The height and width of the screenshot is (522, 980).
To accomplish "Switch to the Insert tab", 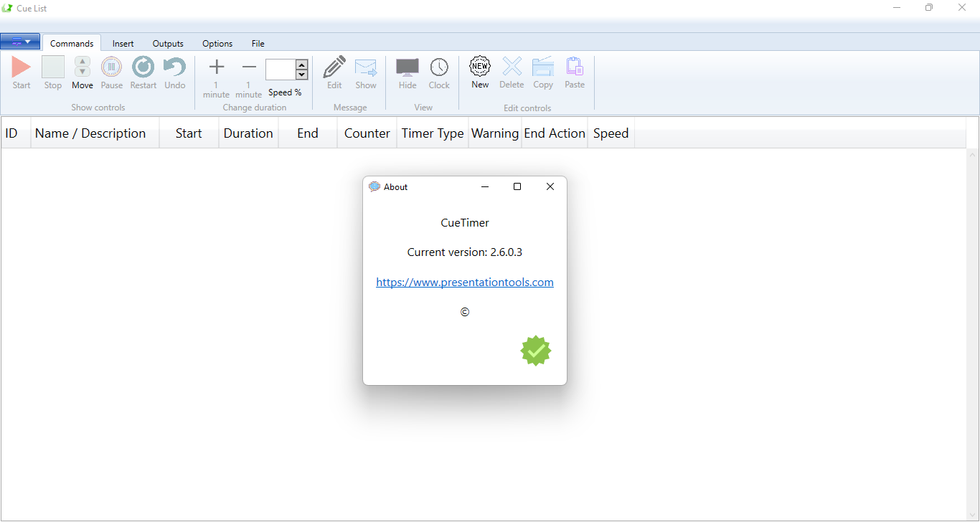I will [123, 43].
